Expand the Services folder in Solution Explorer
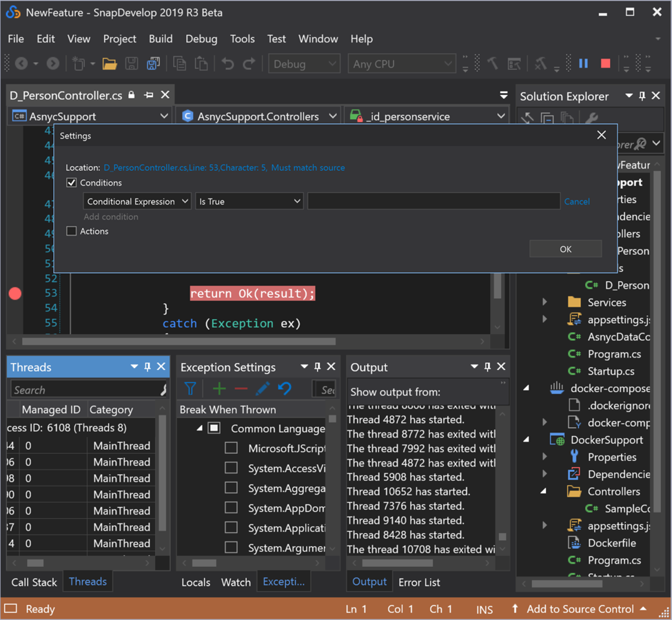 [544, 302]
